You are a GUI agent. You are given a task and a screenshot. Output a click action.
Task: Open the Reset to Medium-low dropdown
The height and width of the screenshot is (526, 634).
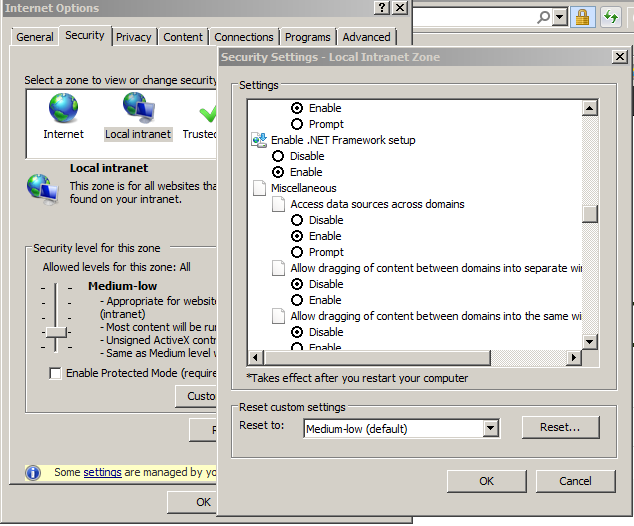(490, 428)
